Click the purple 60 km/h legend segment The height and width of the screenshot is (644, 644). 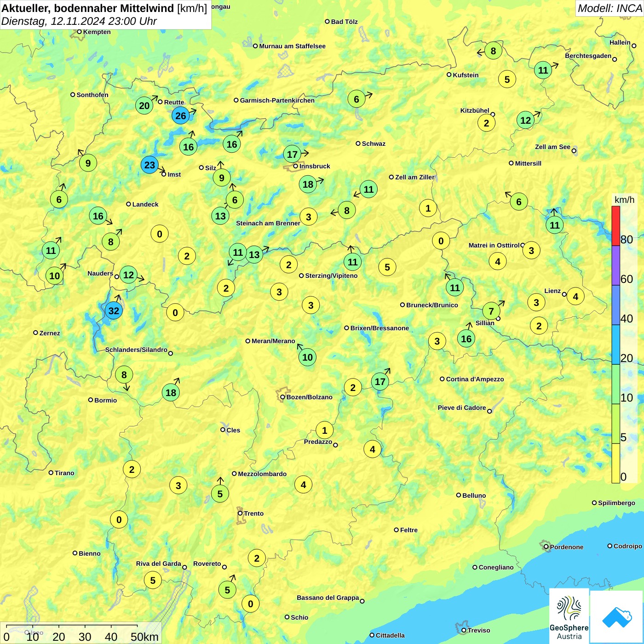615,265
